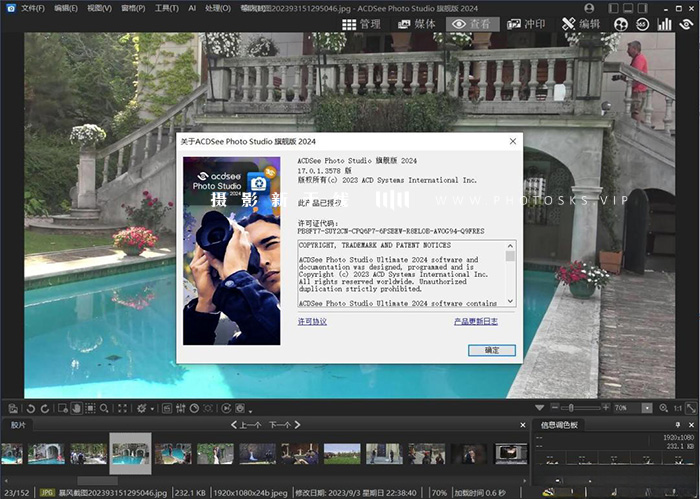Switch to 冲印 (Develop) mode
Screen dimensions: 700x499
tap(526, 24)
